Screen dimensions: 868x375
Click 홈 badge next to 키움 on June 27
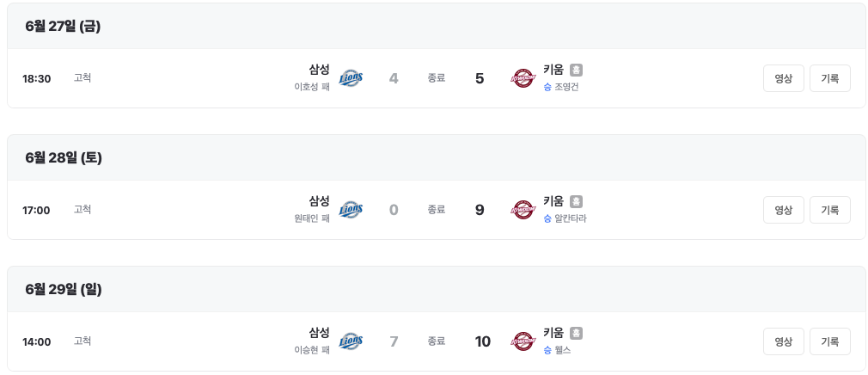click(x=577, y=70)
